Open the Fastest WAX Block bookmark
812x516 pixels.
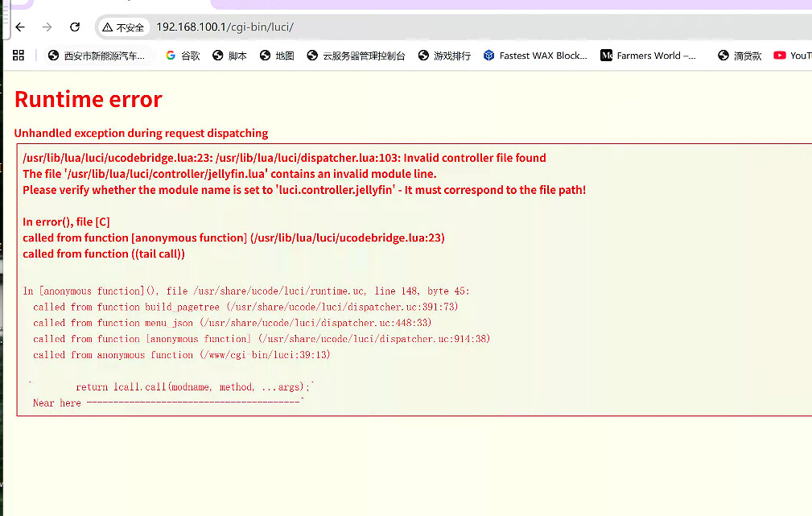pos(535,56)
